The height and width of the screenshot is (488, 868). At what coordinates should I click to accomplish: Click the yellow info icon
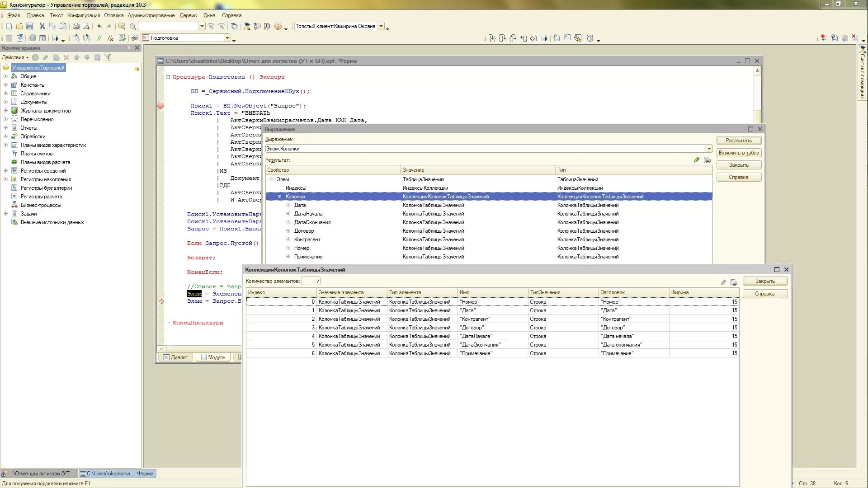pyautogui.click(x=278, y=26)
